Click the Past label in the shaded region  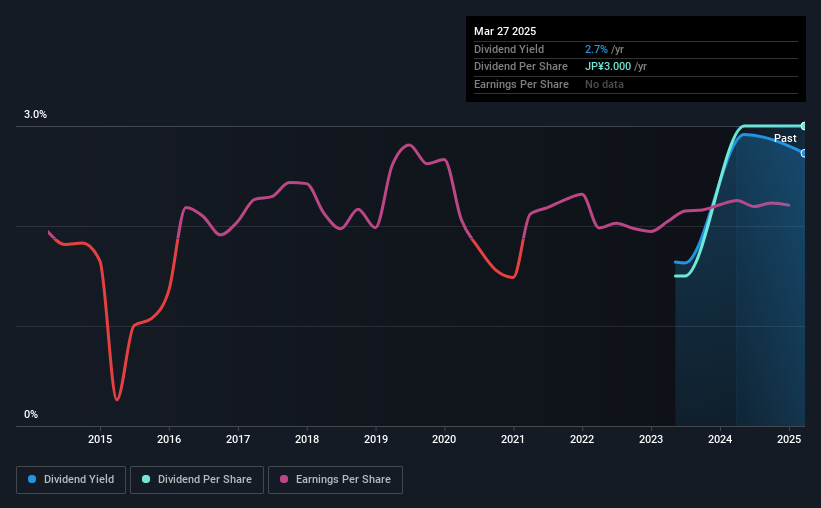[785, 138]
